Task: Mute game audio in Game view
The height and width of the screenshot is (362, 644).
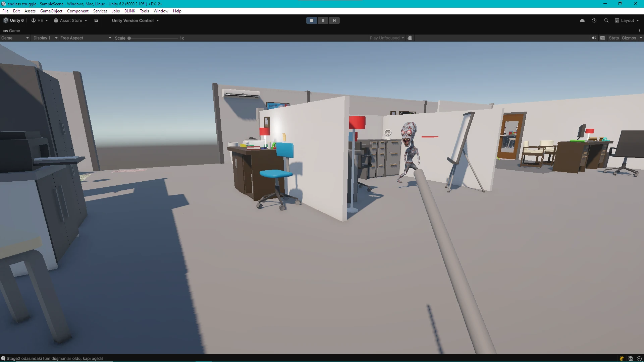Action: coord(594,38)
